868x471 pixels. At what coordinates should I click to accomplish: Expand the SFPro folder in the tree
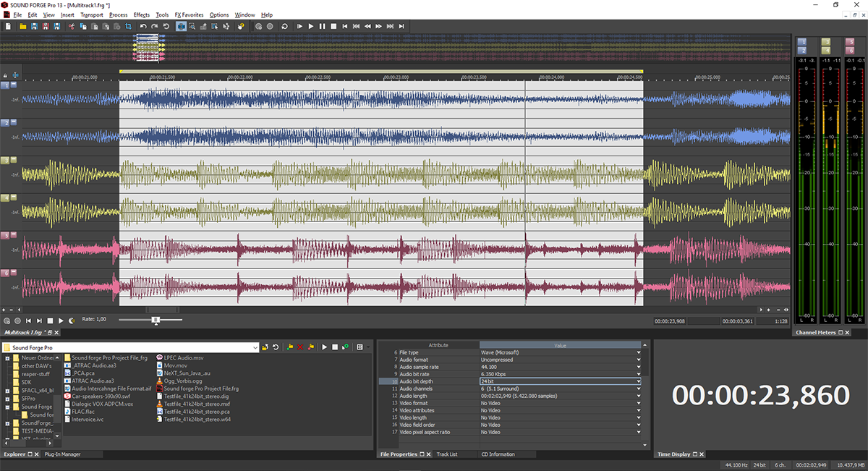(x=7, y=399)
